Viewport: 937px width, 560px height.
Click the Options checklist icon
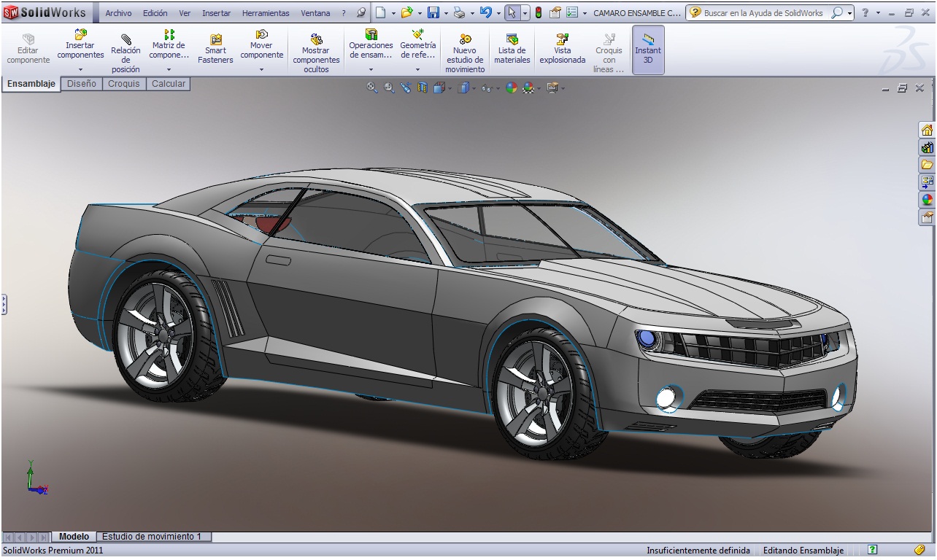(x=572, y=12)
